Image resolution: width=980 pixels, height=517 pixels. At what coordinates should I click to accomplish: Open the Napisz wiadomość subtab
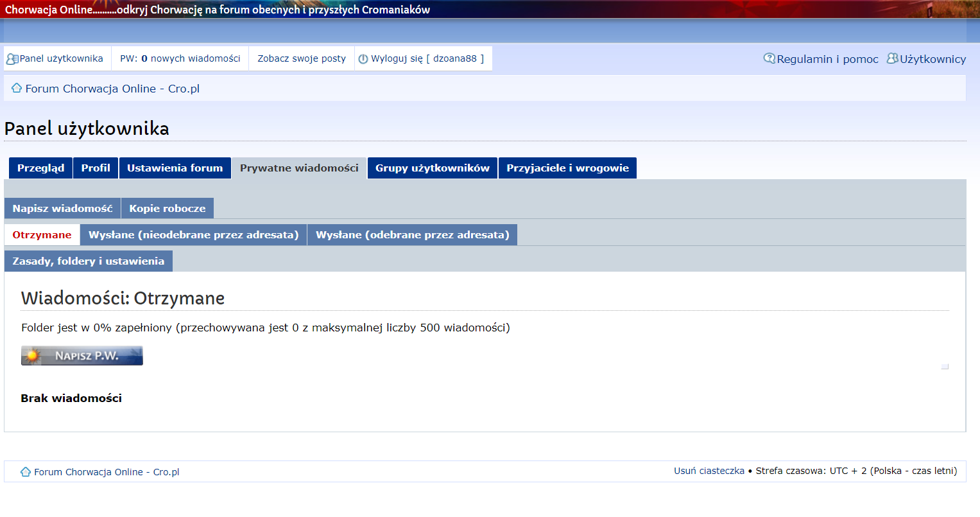pyautogui.click(x=62, y=208)
